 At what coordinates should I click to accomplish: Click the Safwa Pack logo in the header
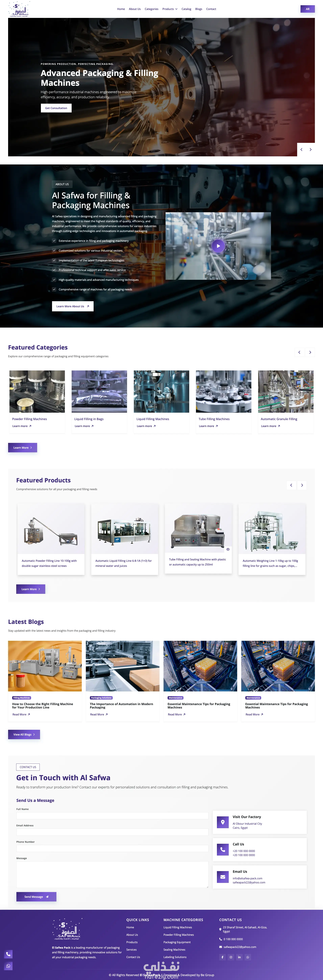coord(19,9)
